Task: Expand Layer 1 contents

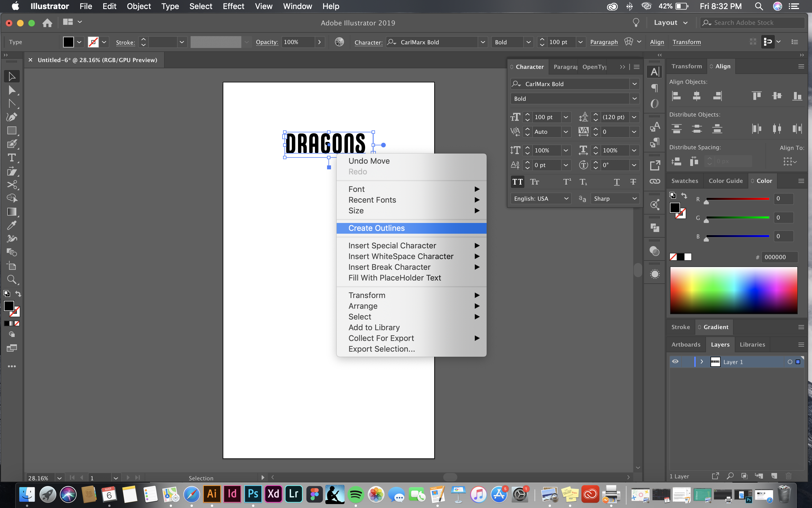Action: pyautogui.click(x=701, y=362)
